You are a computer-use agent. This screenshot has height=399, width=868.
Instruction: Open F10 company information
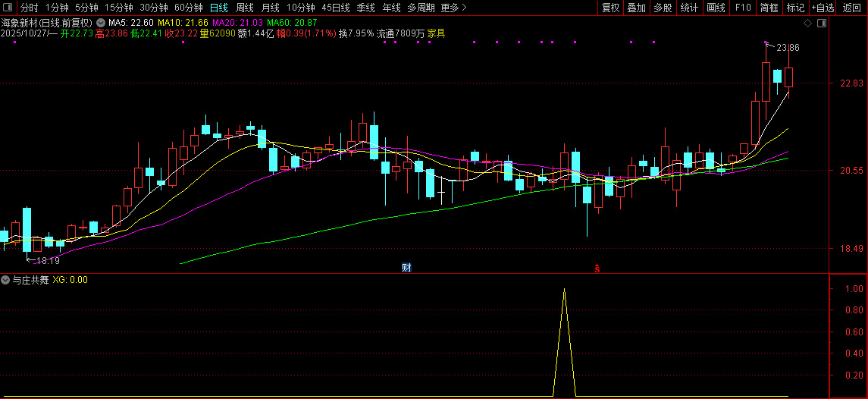click(x=743, y=8)
